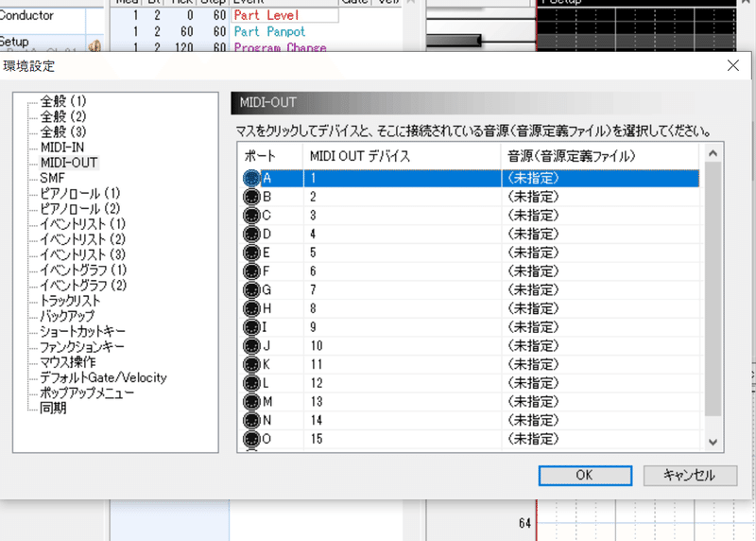Click MIDI port icon for port O

click(x=251, y=439)
